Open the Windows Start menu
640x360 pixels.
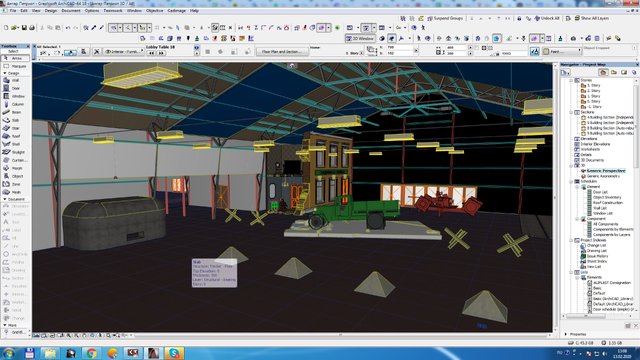[x=9, y=353]
